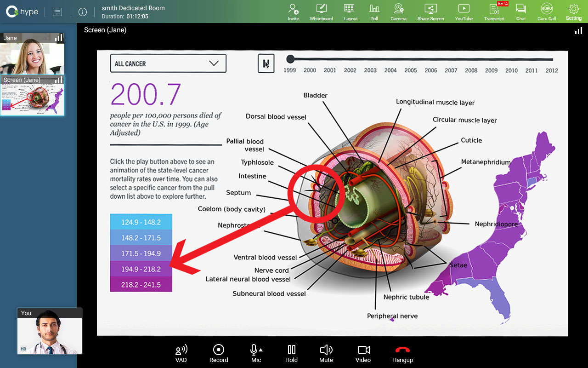588x368 pixels.
Task: Click the 124.9 - 148.2 legend swatch
Action: point(141,222)
